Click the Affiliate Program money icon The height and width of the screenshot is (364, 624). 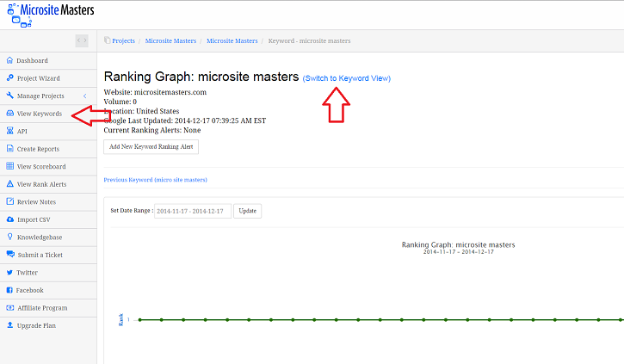10,307
